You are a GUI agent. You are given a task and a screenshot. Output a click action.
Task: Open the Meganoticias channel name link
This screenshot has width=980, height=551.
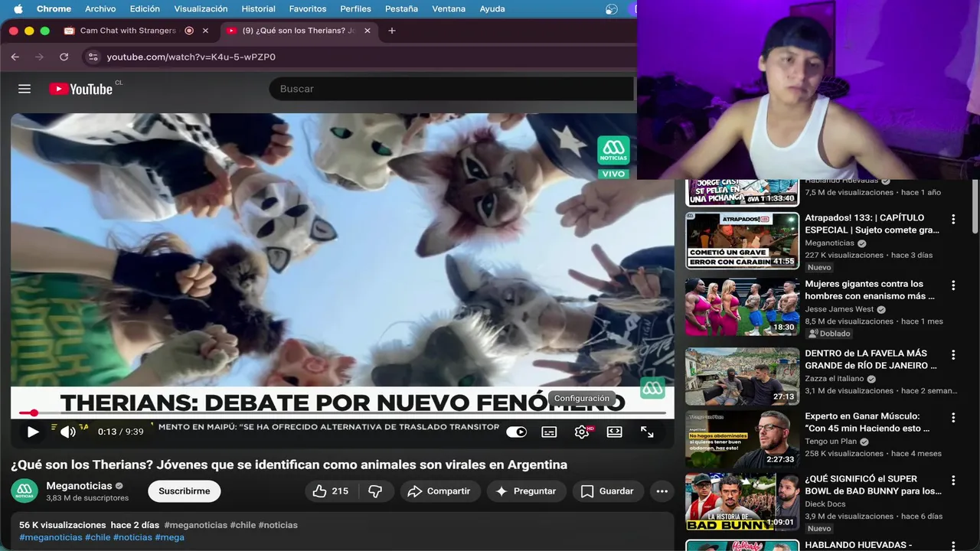click(79, 485)
